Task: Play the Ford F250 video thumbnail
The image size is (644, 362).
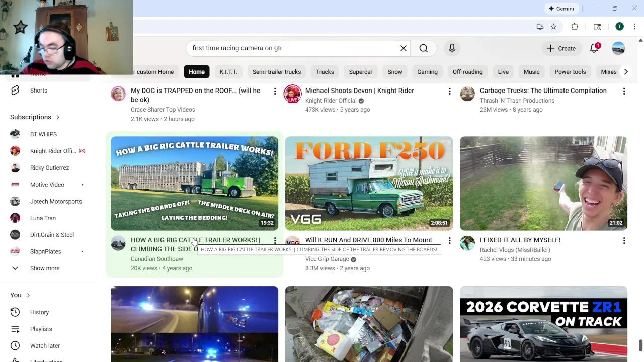Action: tap(369, 184)
